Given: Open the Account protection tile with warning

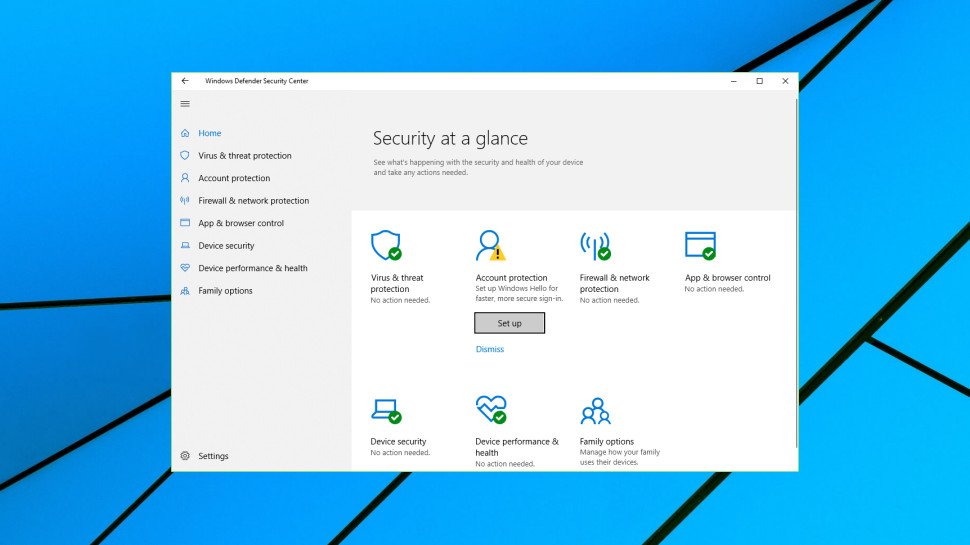Looking at the screenshot, I should pyautogui.click(x=490, y=245).
